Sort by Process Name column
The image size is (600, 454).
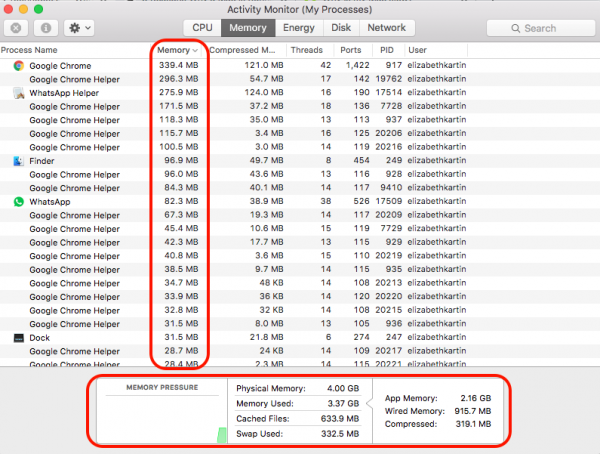tap(29, 50)
